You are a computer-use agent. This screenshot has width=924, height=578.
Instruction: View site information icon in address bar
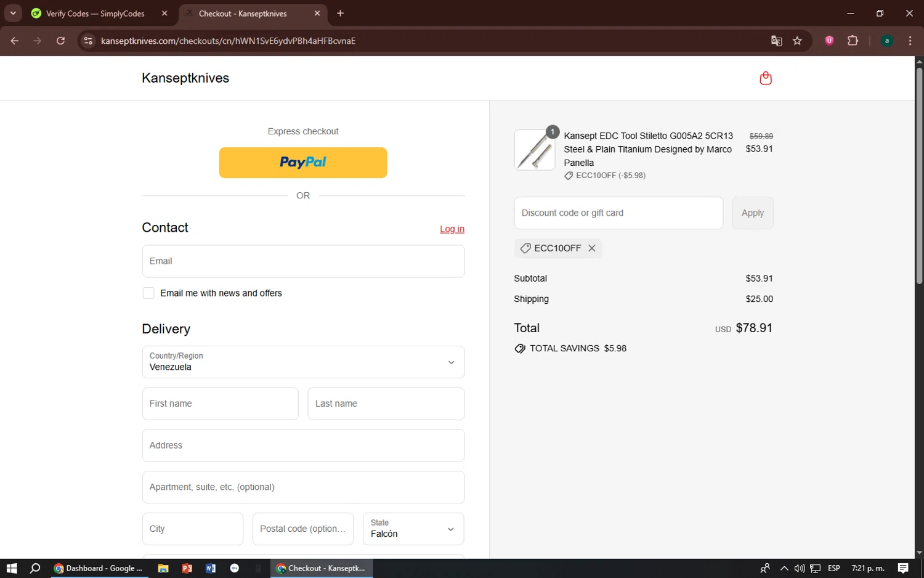[x=88, y=41]
